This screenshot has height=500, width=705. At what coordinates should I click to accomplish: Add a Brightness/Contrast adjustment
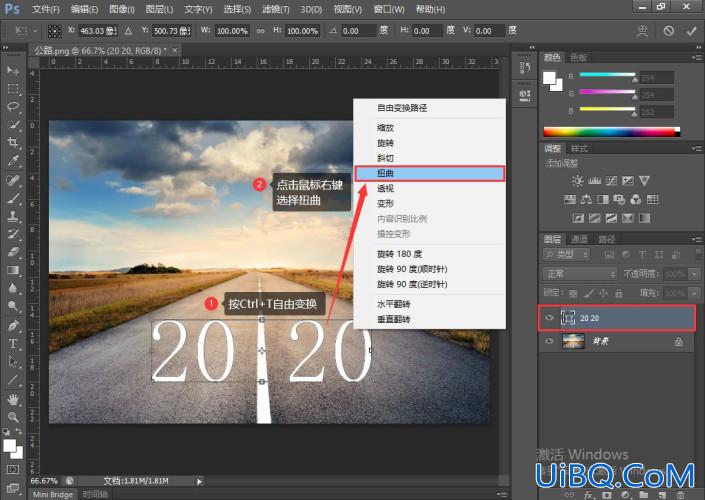(577, 181)
